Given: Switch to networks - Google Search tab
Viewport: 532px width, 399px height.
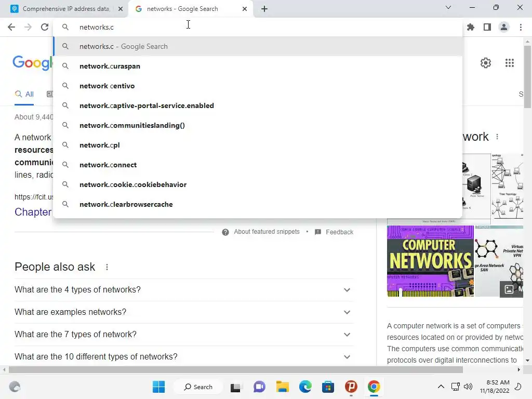Looking at the screenshot, I should (190, 9).
